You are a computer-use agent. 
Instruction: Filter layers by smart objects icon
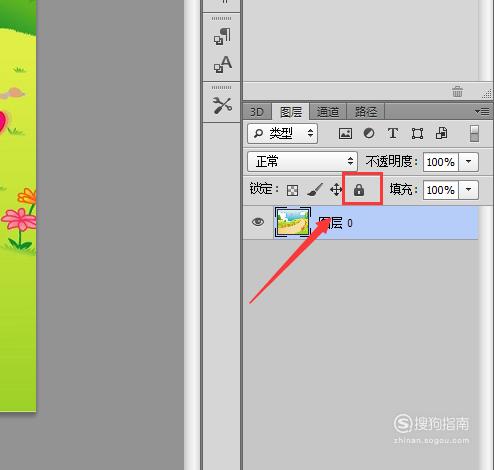[x=441, y=134]
